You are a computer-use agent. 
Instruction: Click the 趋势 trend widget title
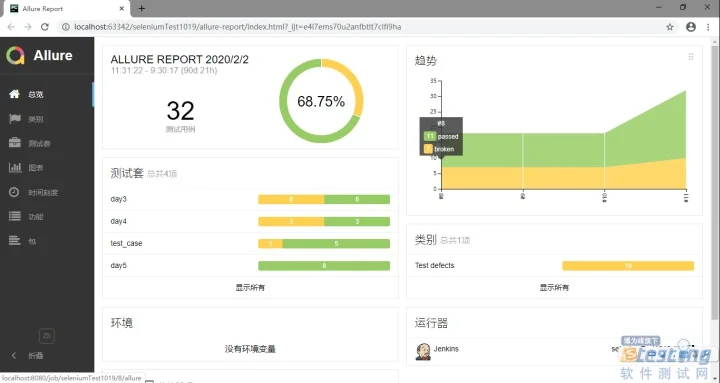click(x=426, y=61)
